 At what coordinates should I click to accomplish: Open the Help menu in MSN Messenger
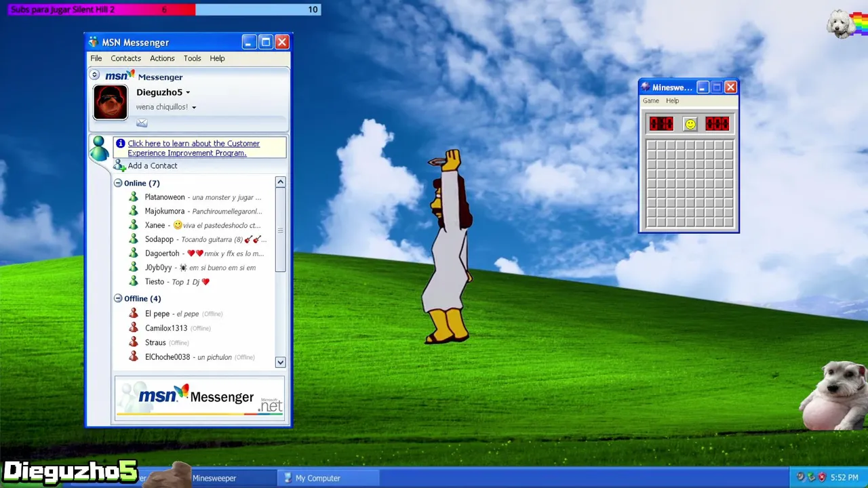217,58
